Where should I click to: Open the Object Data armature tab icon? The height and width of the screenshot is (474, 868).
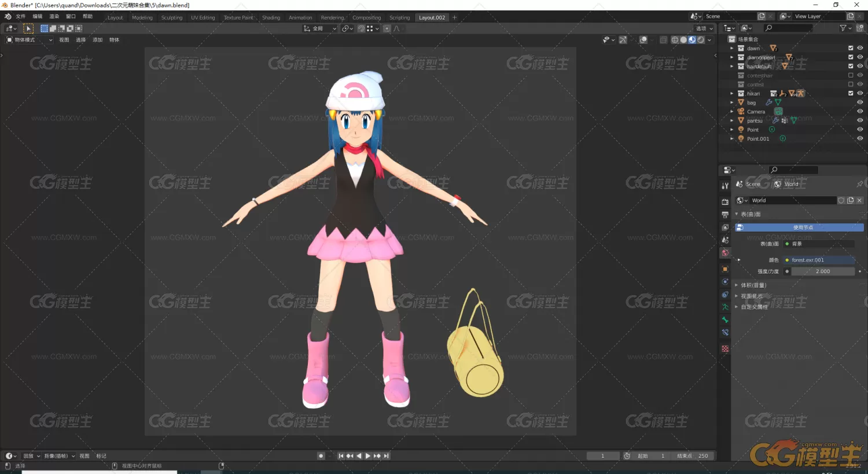[725, 307]
